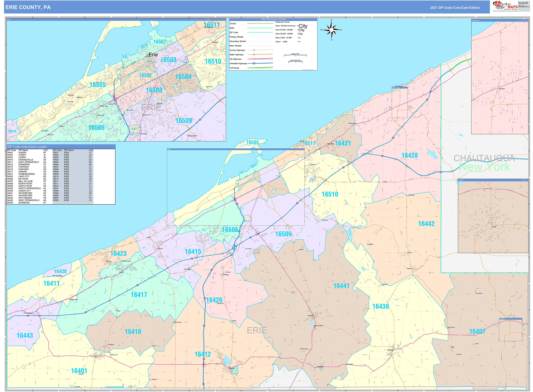Viewport: 533px width, 392px height.
Task: Click the Primary Streets legend label
Action: [236, 37]
